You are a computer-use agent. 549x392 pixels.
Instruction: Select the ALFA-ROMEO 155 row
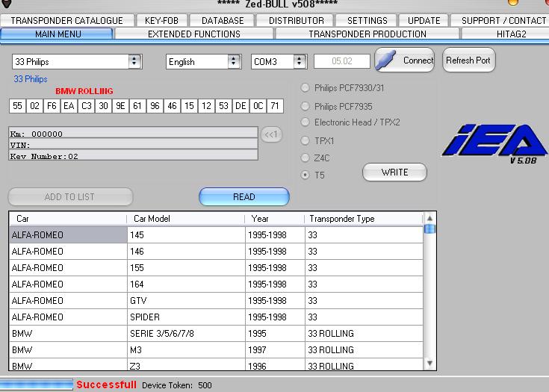click(x=216, y=268)
